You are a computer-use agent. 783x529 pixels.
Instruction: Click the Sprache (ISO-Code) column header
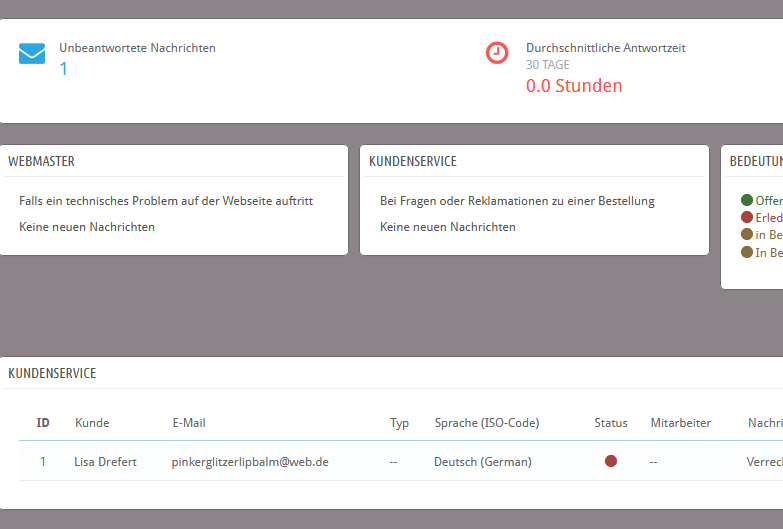point(486,423)
